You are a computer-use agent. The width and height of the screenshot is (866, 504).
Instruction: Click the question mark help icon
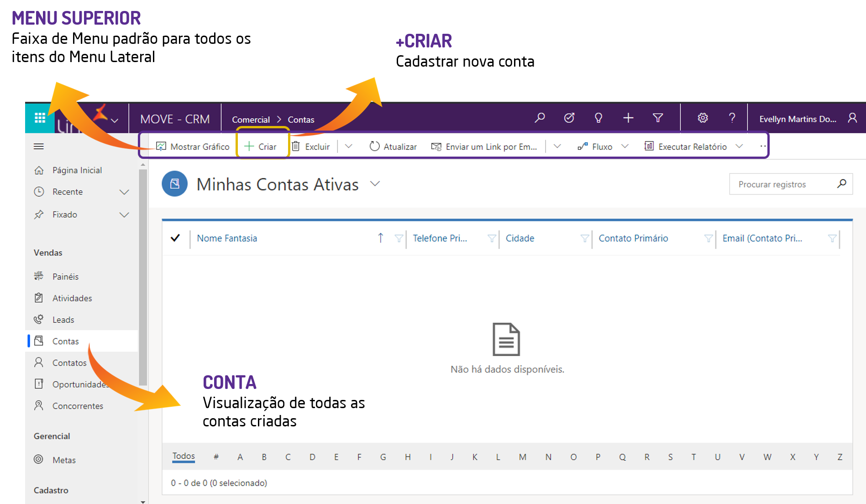(732, 118)
